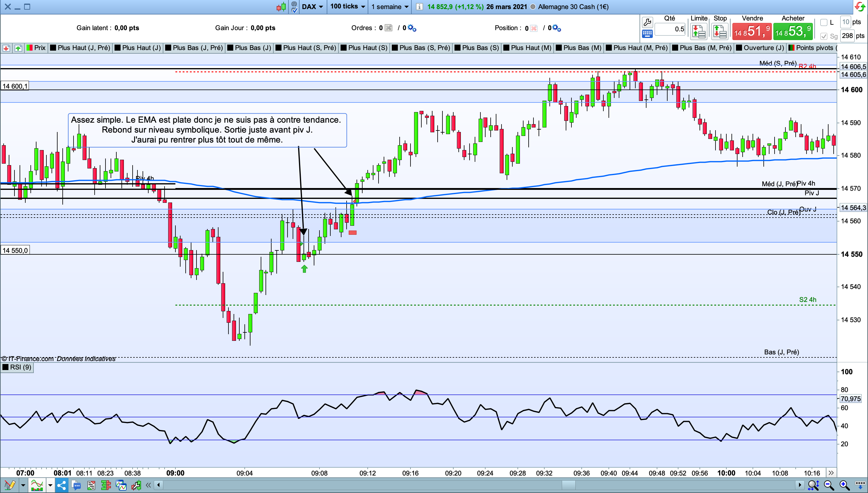The height and width of the screenshot is (493, 868).
Task: Toggle the Sg stop checkbox
Action: click(x=824, y=36)
